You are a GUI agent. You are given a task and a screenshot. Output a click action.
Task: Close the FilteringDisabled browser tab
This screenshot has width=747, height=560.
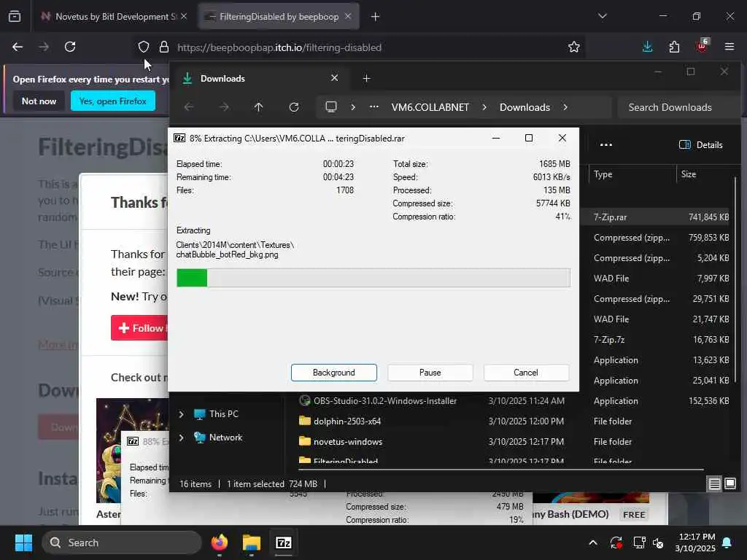(x=348, y=16)
